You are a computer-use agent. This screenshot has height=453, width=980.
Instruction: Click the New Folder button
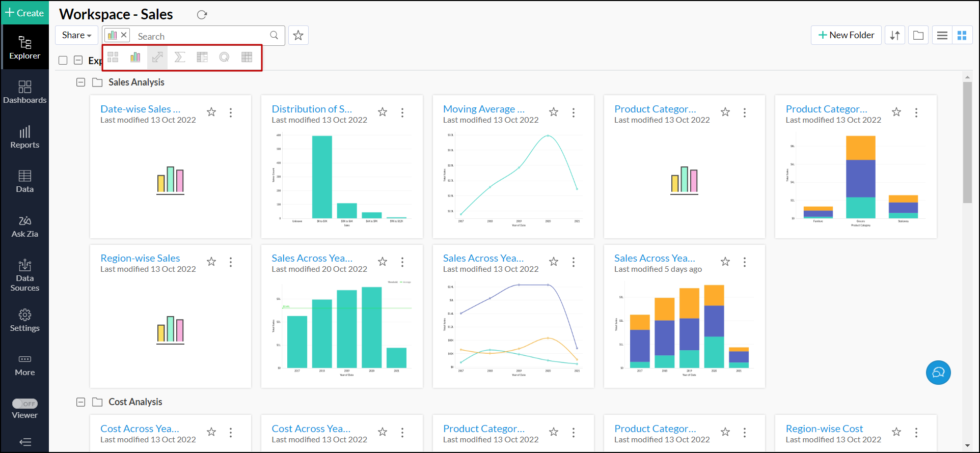click(846, 35)
